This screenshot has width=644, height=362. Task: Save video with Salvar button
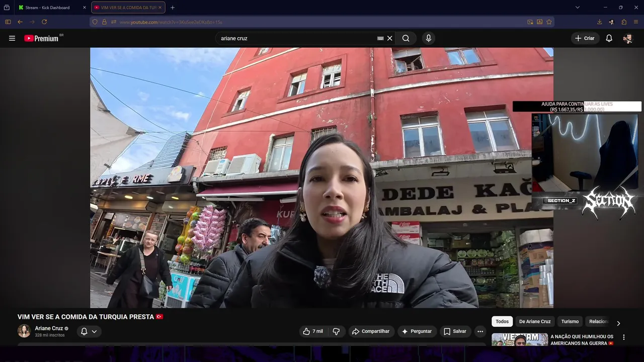[x=455, y=331]
